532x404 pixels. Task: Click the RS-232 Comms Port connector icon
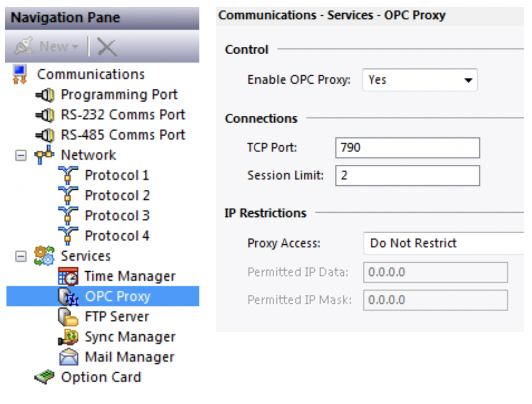(45, 115)
